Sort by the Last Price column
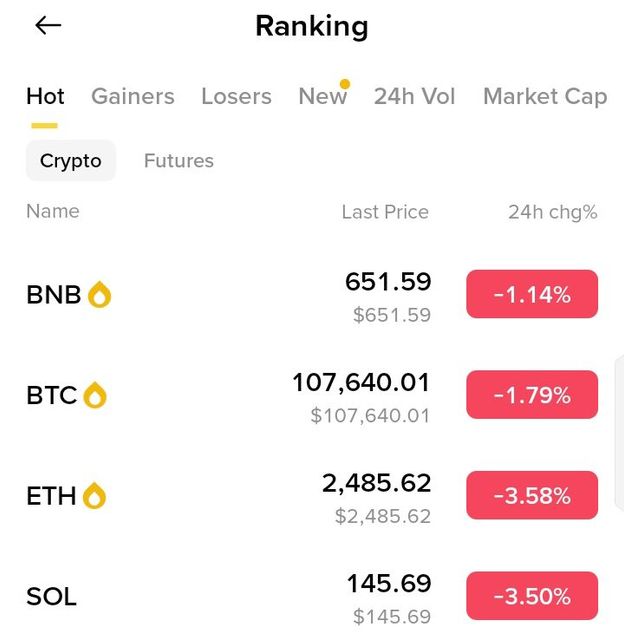 (x=385, y=212)
